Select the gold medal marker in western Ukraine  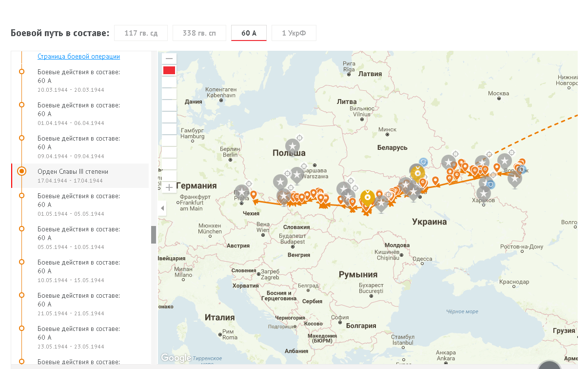pyautogui.click(x=368, y=197)
